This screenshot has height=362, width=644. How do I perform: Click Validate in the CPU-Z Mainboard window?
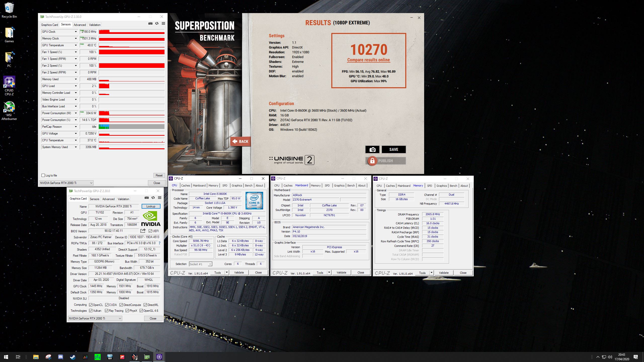click(341, 273)
